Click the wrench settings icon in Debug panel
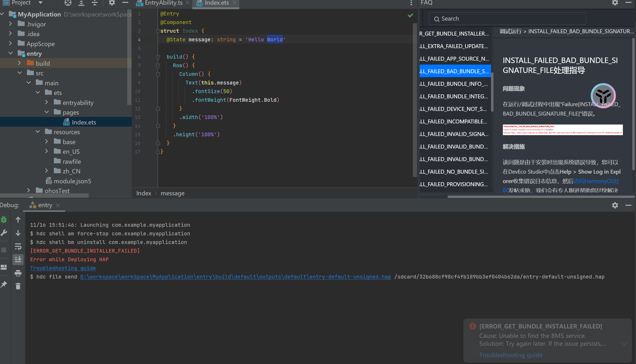 point(4,233)
